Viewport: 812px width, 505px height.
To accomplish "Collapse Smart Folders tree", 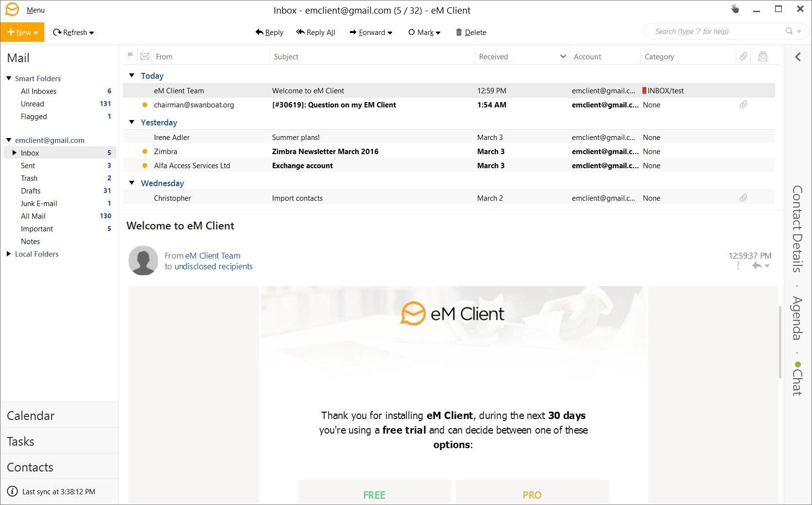I will coord(9,78).
